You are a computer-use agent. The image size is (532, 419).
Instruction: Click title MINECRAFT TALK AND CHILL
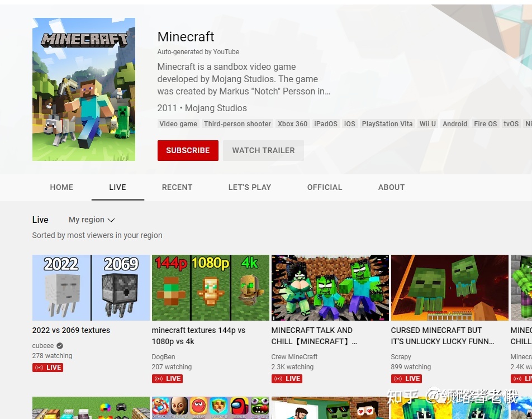[314, 336]
